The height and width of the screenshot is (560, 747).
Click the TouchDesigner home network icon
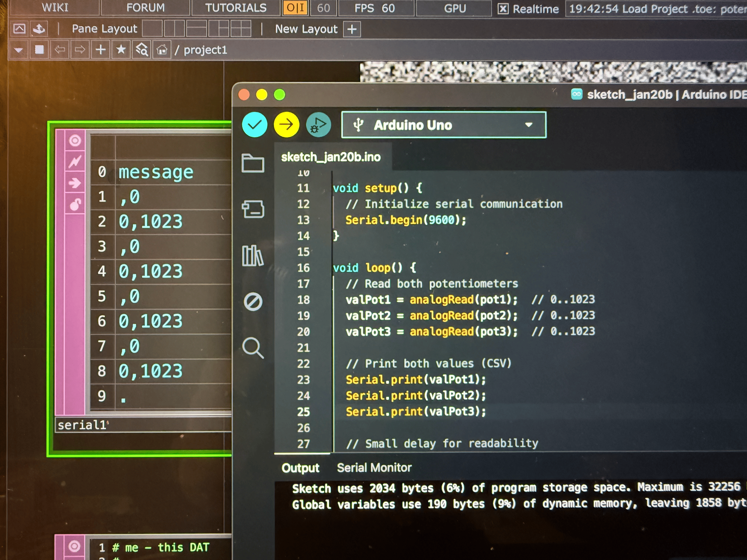coord(162,50)
